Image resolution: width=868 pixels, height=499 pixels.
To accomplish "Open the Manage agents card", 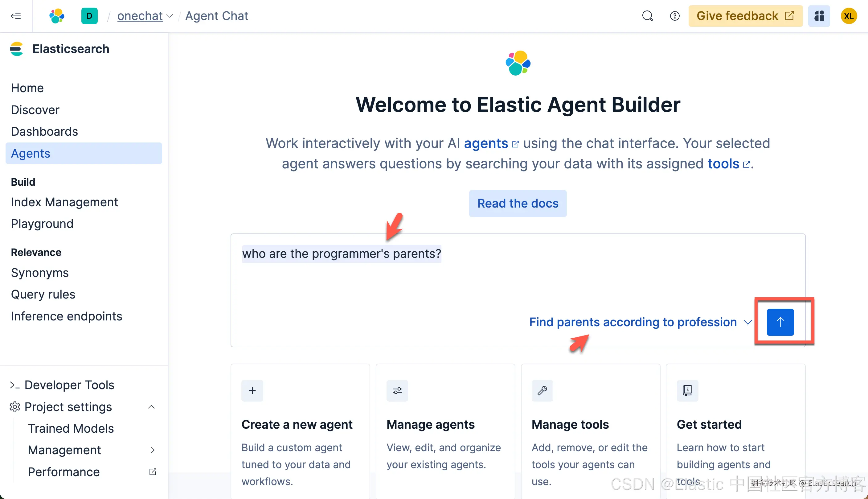I will 445,431.
